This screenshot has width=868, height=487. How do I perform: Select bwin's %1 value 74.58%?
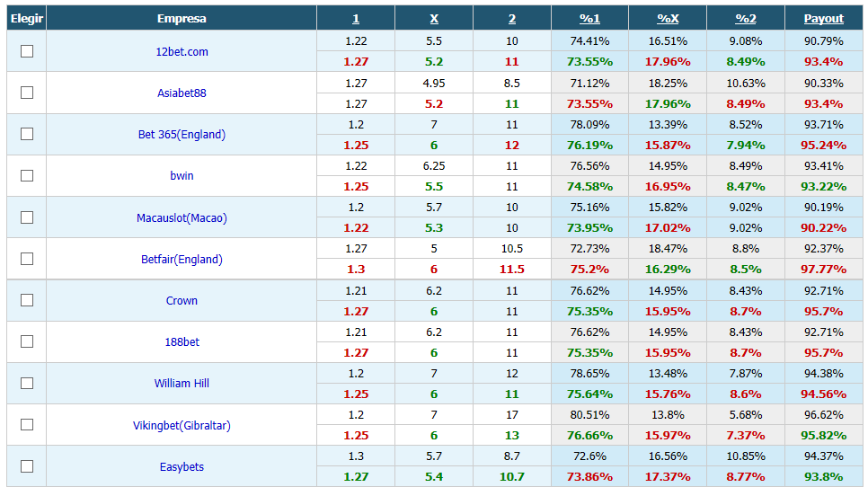click(x=589, y=187)
